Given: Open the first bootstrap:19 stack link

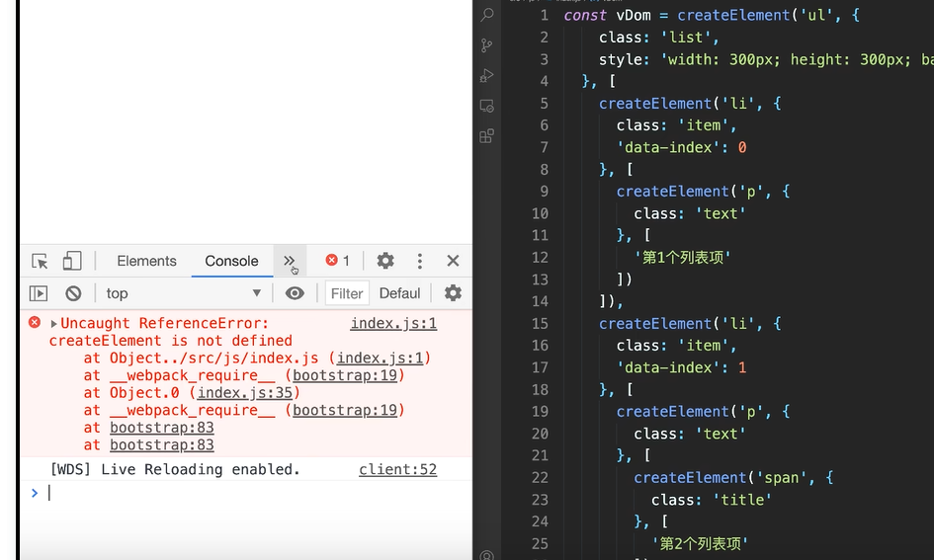Looking at the screenshot, I should click(345, 375).
